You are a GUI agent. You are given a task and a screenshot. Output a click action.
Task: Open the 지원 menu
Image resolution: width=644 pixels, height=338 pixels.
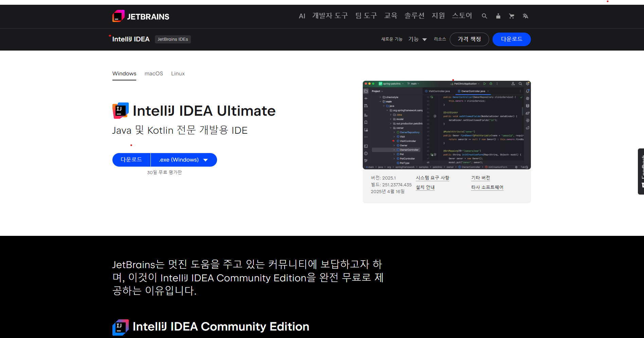(x=438, y=16)
